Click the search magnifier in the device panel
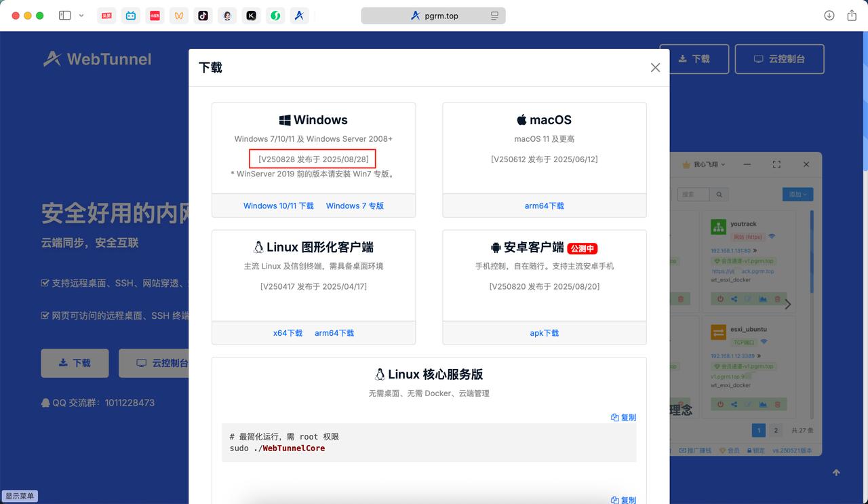868x504 pixels. (719, 193)
